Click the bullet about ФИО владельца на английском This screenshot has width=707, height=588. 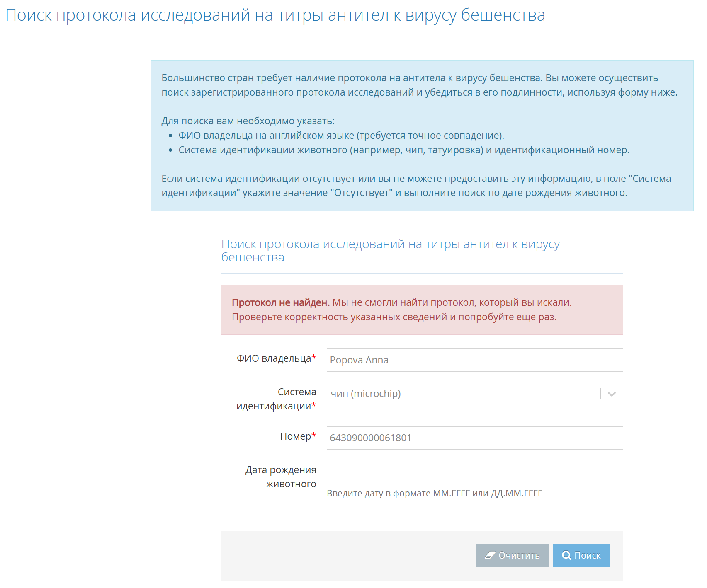(x=341, y=136)
